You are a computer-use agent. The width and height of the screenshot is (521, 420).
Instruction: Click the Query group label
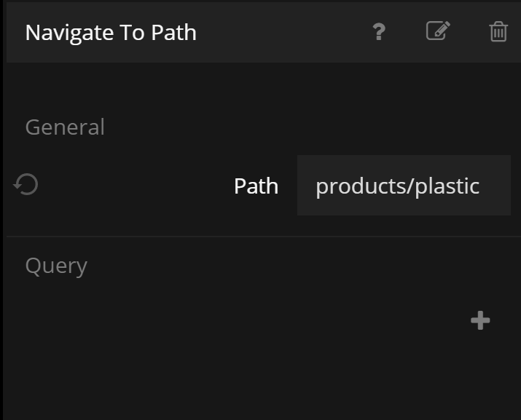pos(56,266)
